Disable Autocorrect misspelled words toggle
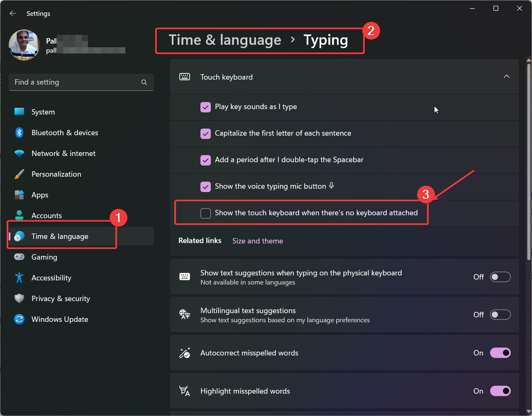 [500, 353]
